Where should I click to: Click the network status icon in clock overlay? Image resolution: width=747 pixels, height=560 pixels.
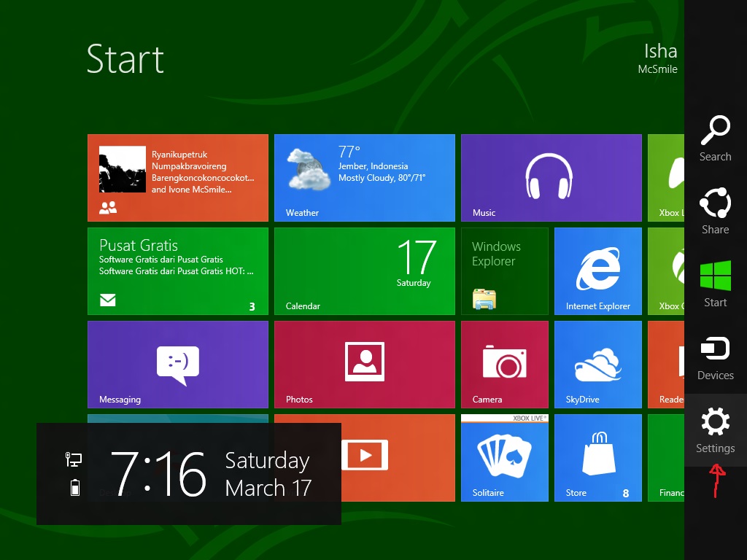pyautogui.click(x=74, y=459)
